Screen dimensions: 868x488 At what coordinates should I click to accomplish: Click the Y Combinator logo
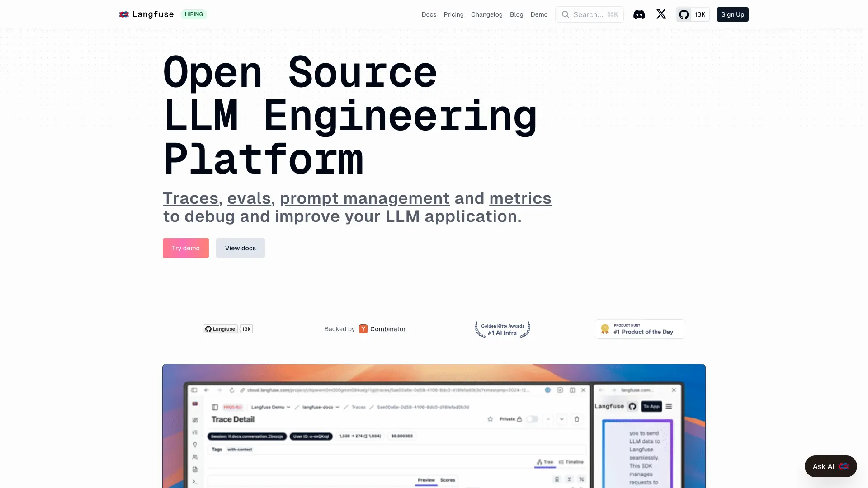(363, 329)
